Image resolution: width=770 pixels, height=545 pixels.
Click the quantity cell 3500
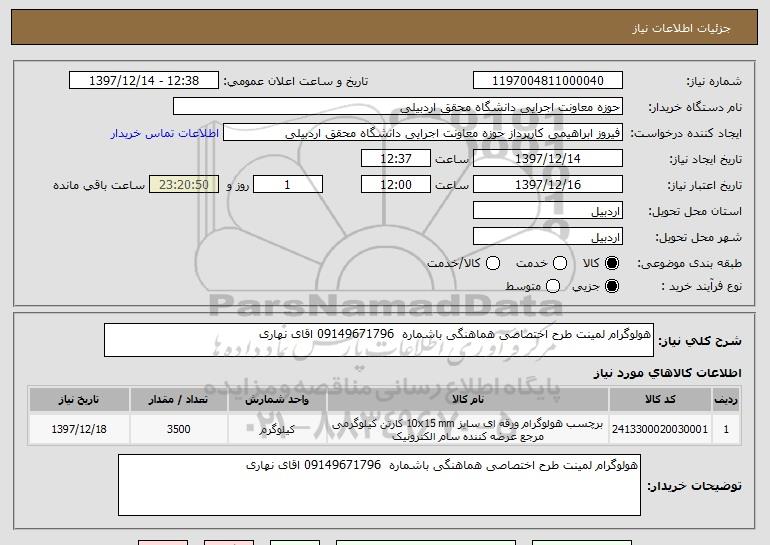pos(178,430)
